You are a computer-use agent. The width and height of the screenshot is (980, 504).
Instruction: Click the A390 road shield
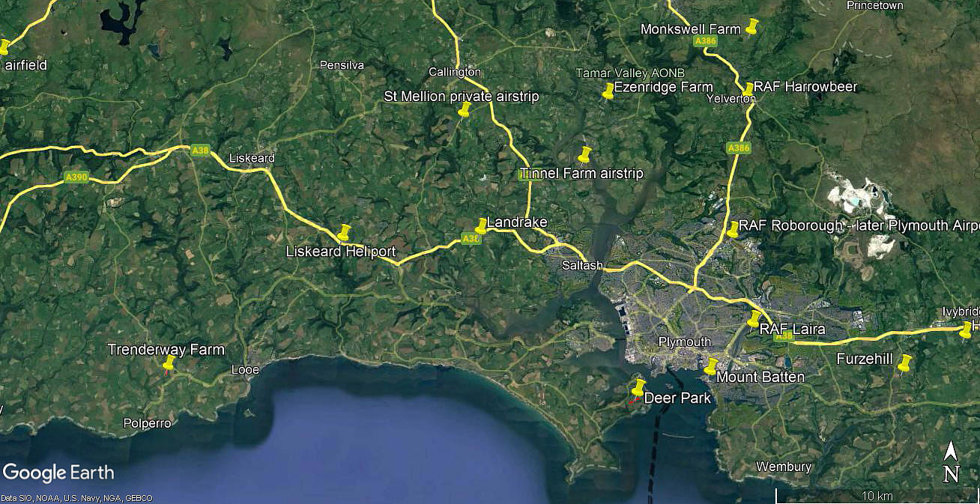pos(76,177)
